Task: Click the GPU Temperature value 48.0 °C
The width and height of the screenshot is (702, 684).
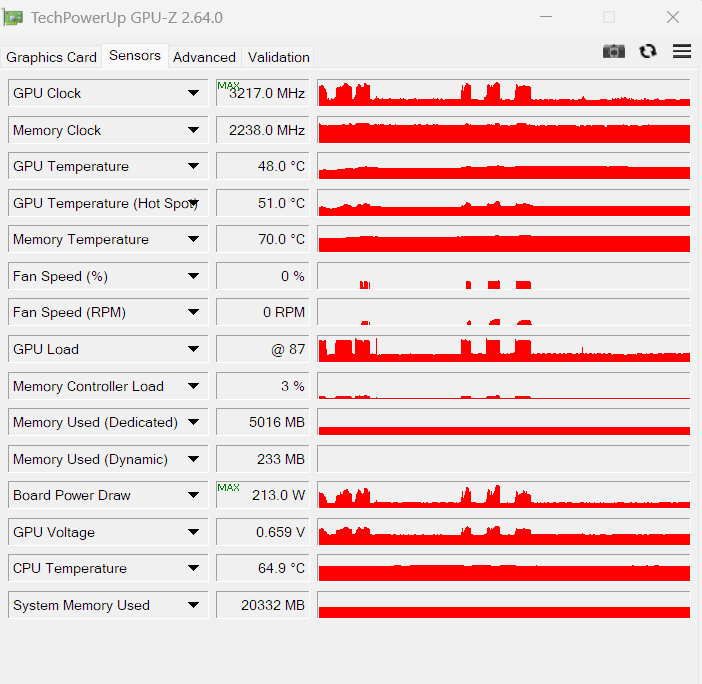Action: point(263,166)
